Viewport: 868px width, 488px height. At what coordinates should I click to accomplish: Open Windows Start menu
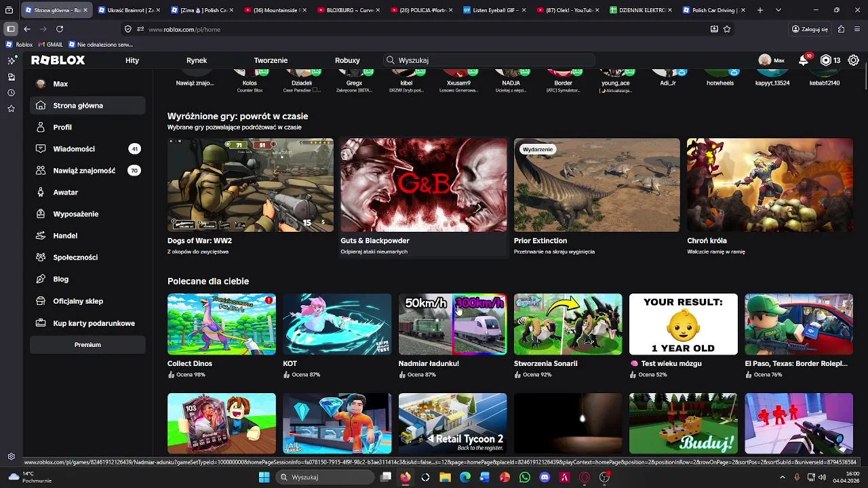click(x=264, y=477)
